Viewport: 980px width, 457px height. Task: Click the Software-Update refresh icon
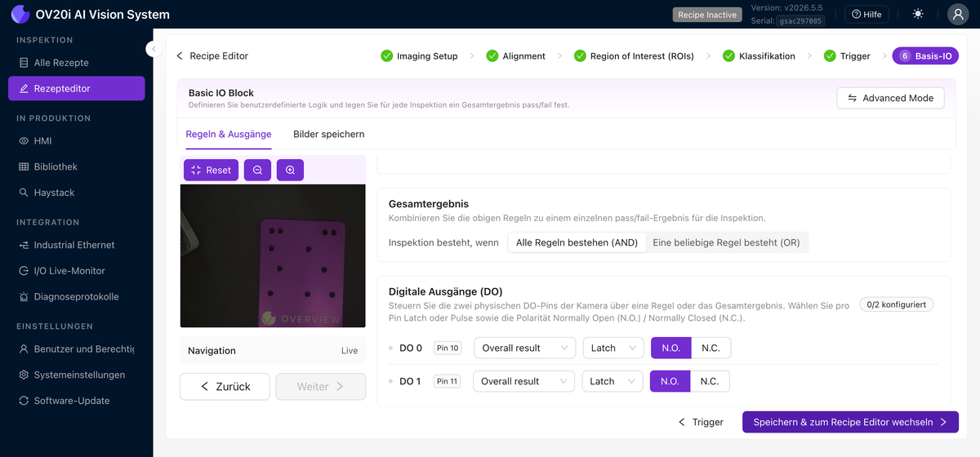point(24,401)
